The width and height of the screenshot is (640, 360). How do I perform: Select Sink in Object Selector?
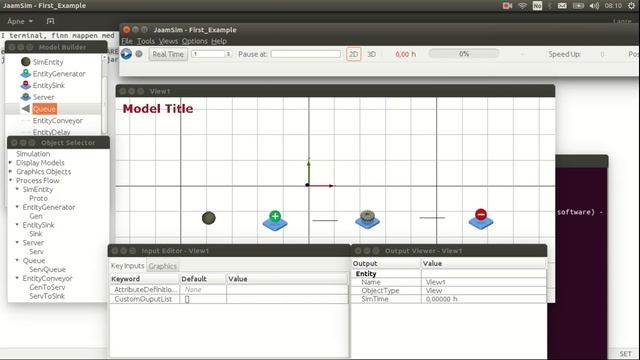click(36, 234)
